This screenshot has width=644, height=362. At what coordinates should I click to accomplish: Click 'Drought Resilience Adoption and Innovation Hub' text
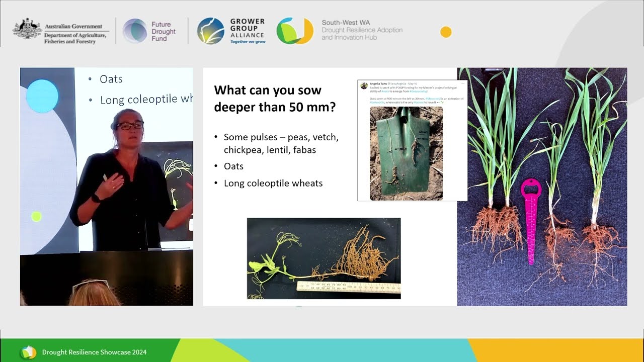[362, 34]
